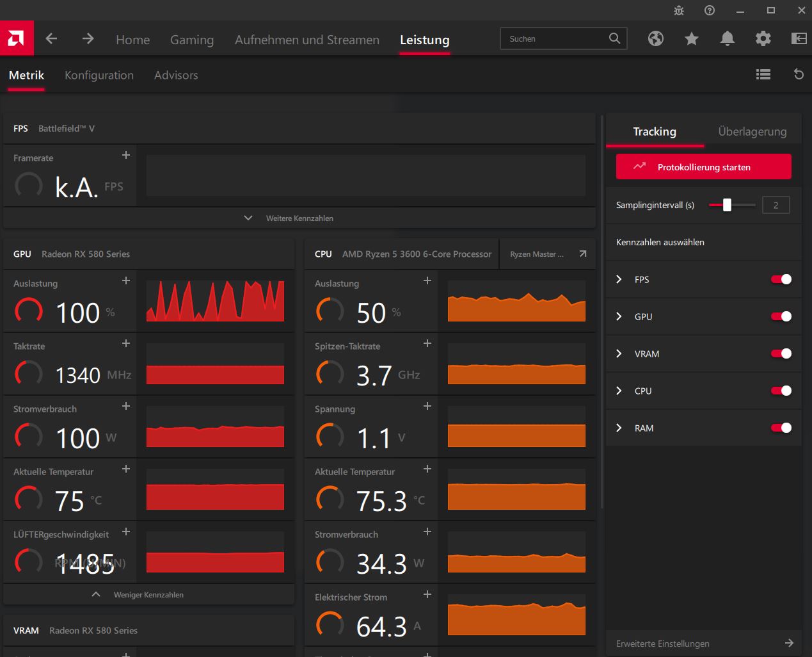Image resolution: width=812 pixels, height=657 pixels.
Task: Add GPU Aktuelle Temperatur plus icon
Action: (x=126, y=469)
